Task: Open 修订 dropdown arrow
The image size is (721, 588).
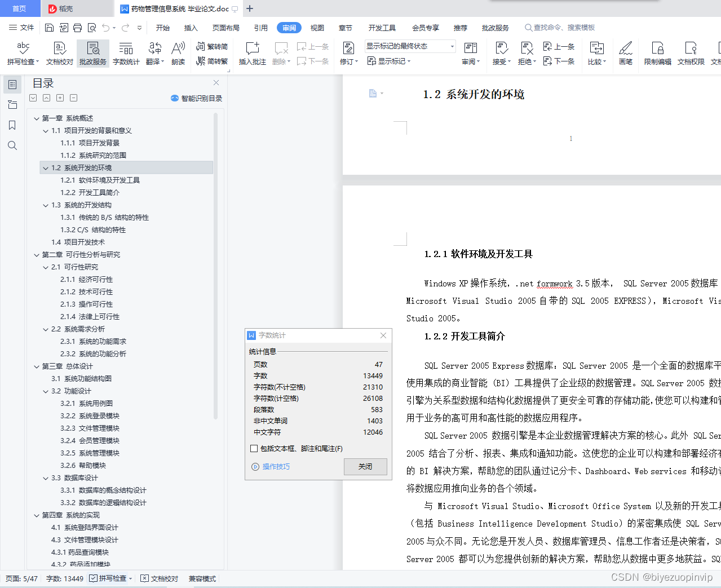Action: click(356, 61)
